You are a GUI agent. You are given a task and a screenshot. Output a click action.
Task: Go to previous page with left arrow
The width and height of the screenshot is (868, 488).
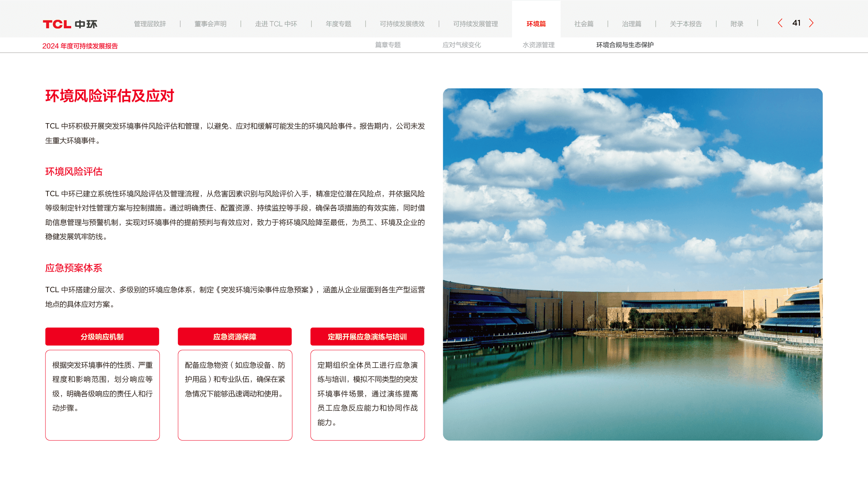(780, 23)
